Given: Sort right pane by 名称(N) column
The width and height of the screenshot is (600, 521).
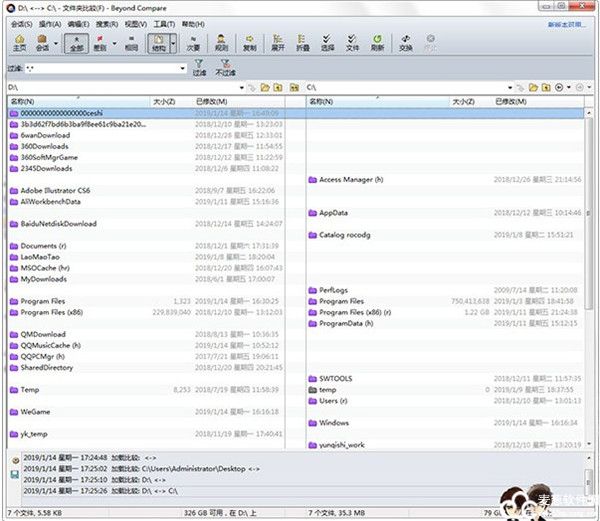Looking at the screenshot, I should [x=378, y=101].
